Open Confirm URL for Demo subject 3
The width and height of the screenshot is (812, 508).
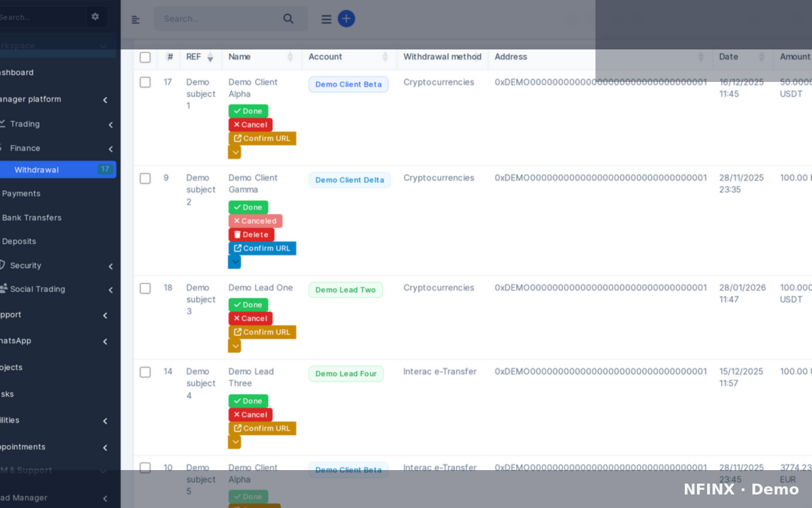pos(262,332)
